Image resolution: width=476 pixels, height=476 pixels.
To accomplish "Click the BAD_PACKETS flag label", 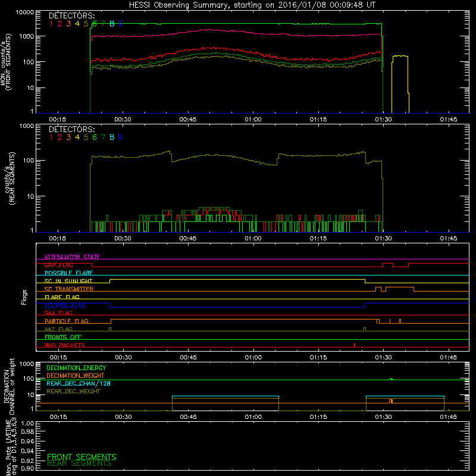I will point(65,345).
